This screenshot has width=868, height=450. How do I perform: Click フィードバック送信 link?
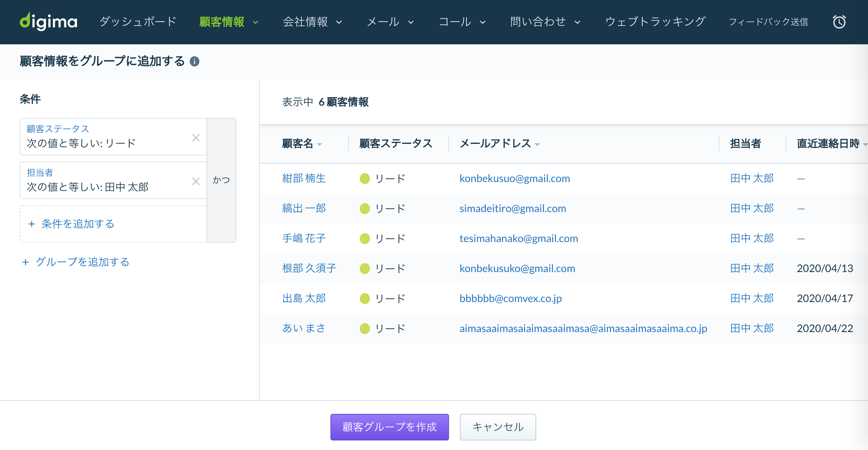[768, 22]
